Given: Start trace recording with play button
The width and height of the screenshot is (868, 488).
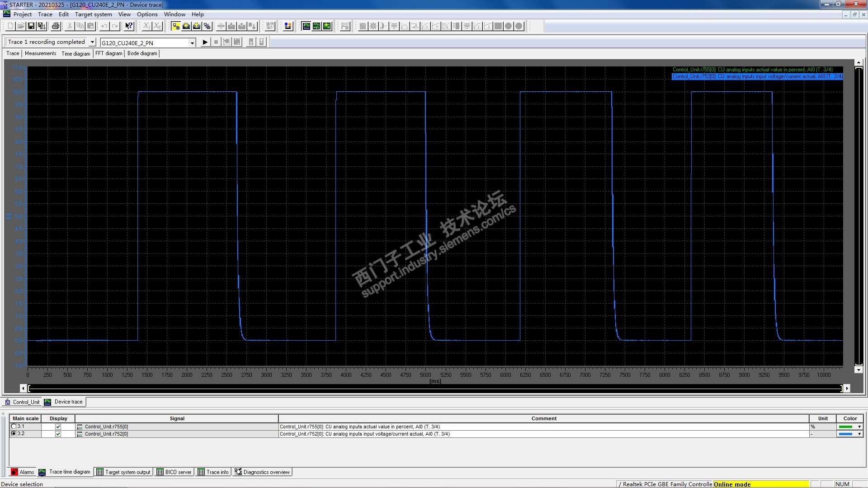Looking at the screenshot, I should pos(205,42).
